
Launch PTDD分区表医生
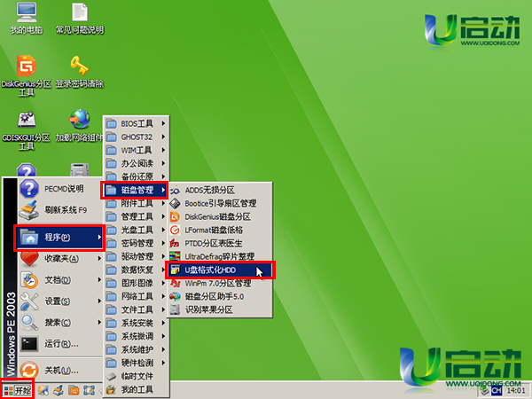[x=220, y=243]
